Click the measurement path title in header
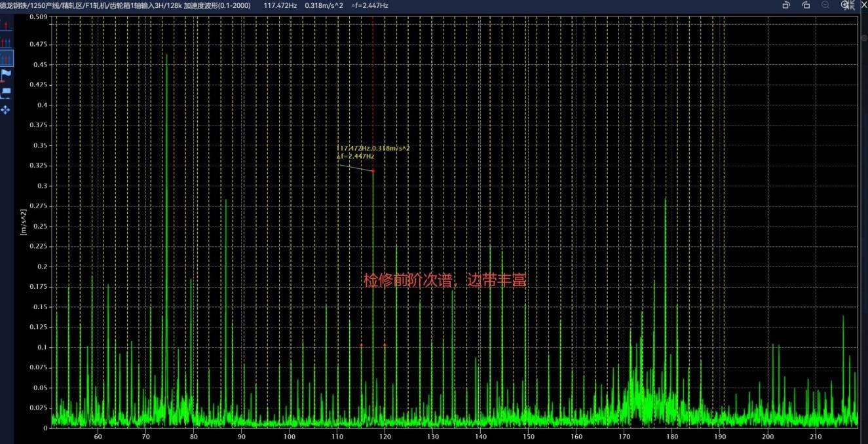Image resolution: width=868 pixels, height=444 pixels. (125, 5)
